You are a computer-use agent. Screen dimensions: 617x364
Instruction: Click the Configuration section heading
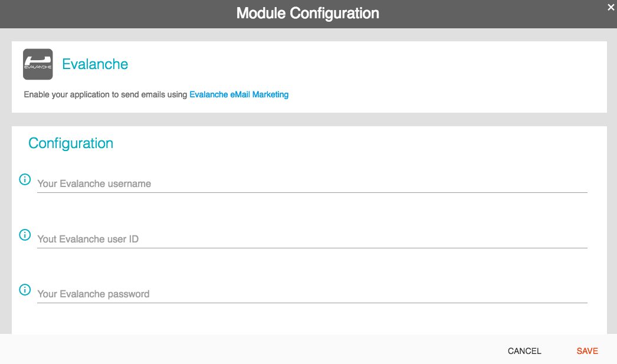[x=71, y=143]
